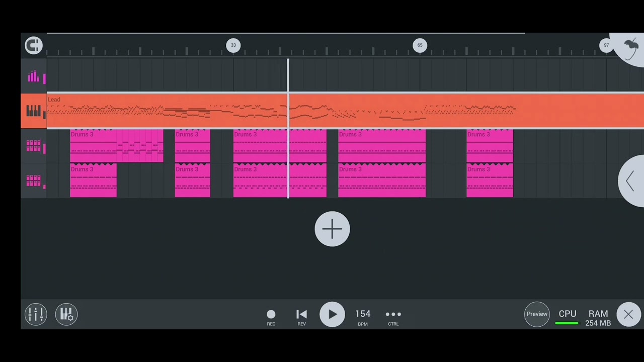Select the Lead track keyboard icon
The height and width of the screenshot is (362, 644).
pyautogui.click(x=33, y=111)
